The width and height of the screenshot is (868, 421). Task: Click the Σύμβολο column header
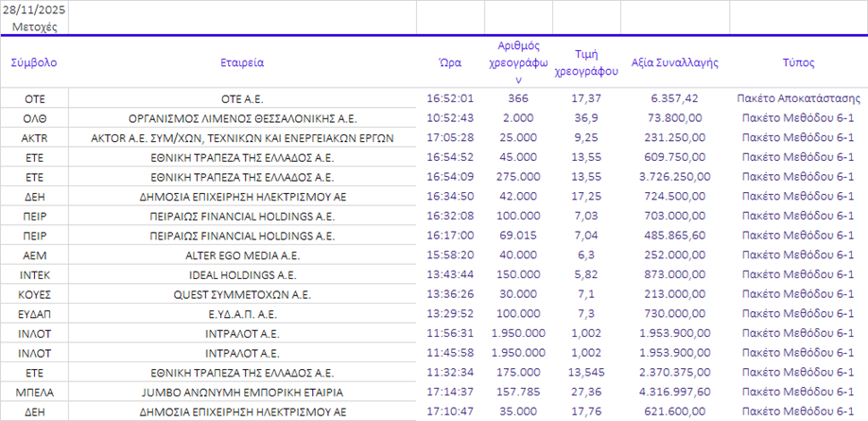point(34,62)
